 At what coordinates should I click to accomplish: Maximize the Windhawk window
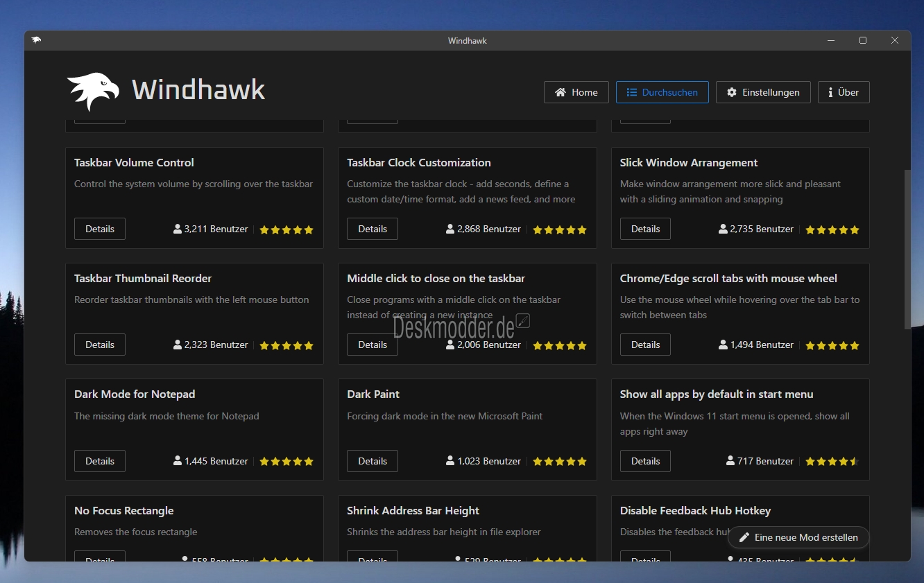tap(863, 40)
